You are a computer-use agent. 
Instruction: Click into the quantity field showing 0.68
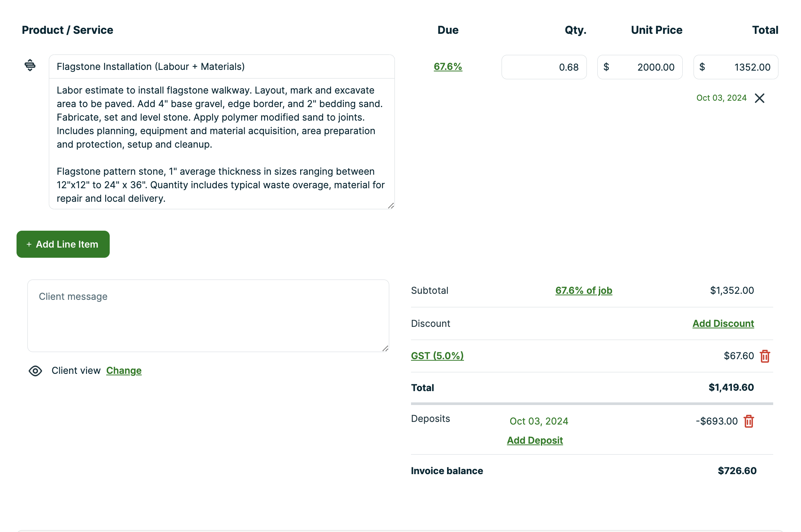tap(544, 67)
